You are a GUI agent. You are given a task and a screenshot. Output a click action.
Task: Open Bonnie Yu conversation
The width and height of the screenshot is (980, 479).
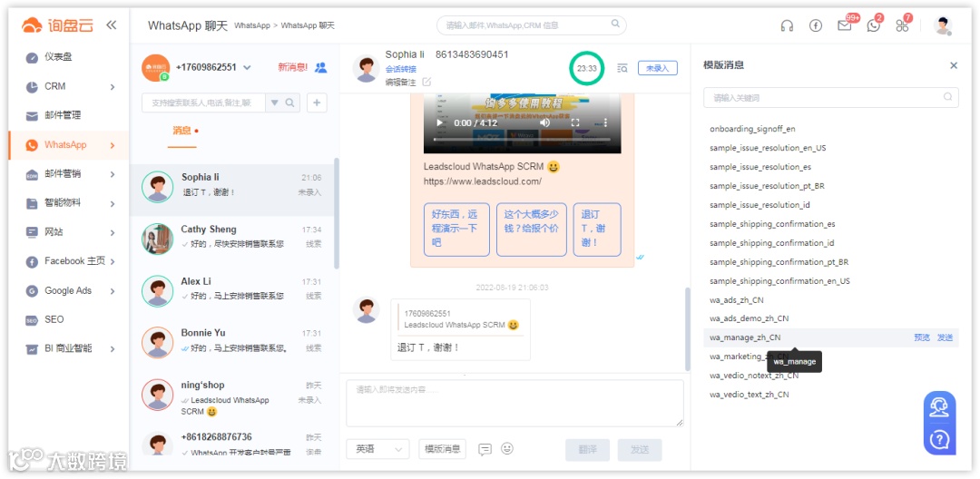pyautogui.click(x=232, y=342)
